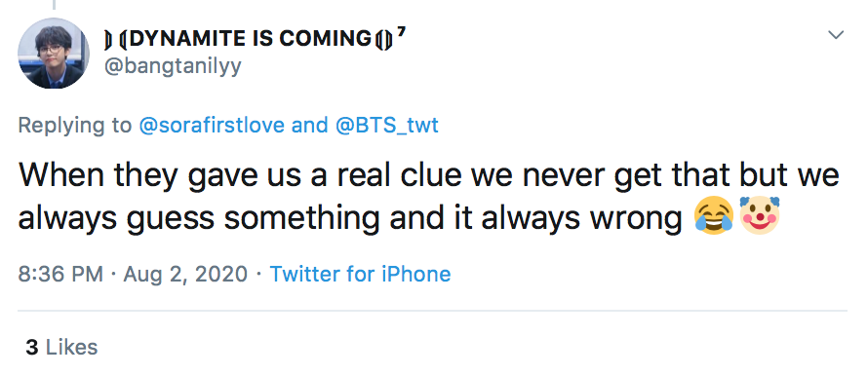Click the Aug 2, 2020 date
The height and width of the screenshot is (376, 868).
185,274
